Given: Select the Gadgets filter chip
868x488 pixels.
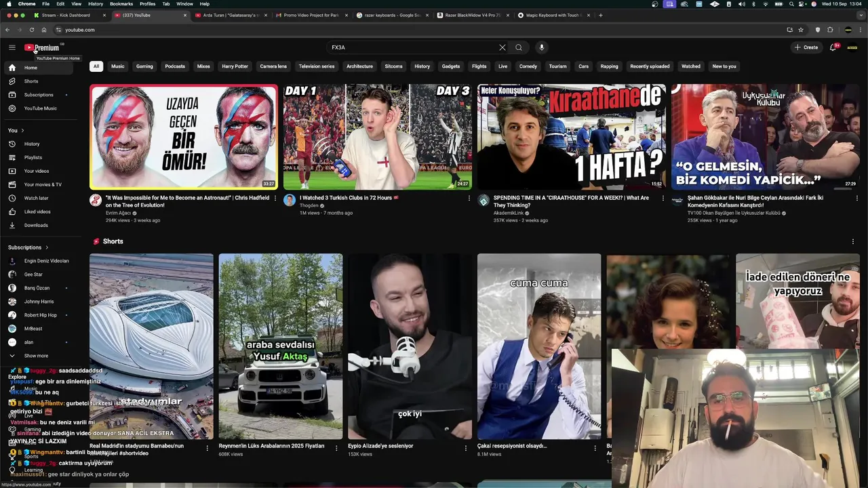Looking at the screenshot, I should point(451,66).
